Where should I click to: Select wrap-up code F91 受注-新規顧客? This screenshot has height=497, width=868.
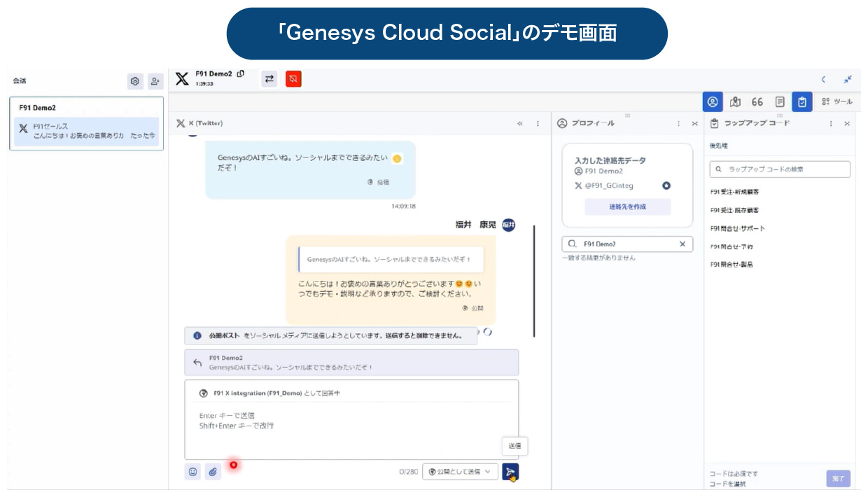tap(735, 191)
